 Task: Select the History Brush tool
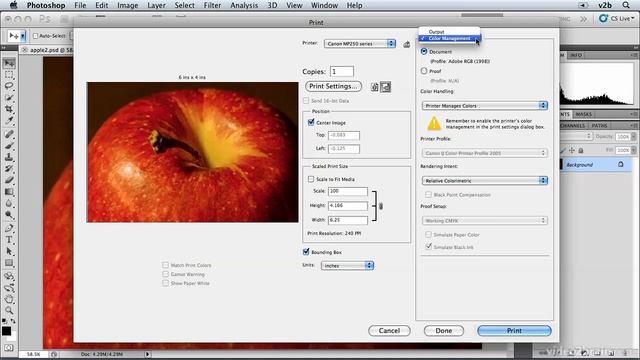point(9,169)
